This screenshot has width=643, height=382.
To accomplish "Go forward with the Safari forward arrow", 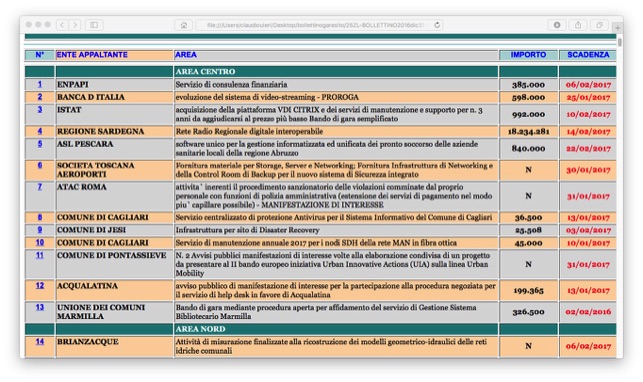I will click(75, 25).
